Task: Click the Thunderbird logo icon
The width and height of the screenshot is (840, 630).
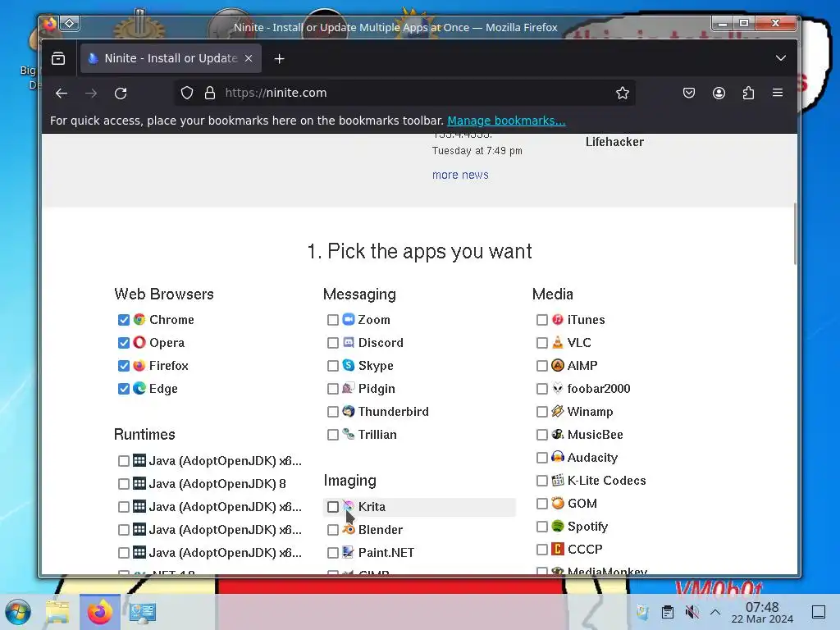Action: coord(348,411)
